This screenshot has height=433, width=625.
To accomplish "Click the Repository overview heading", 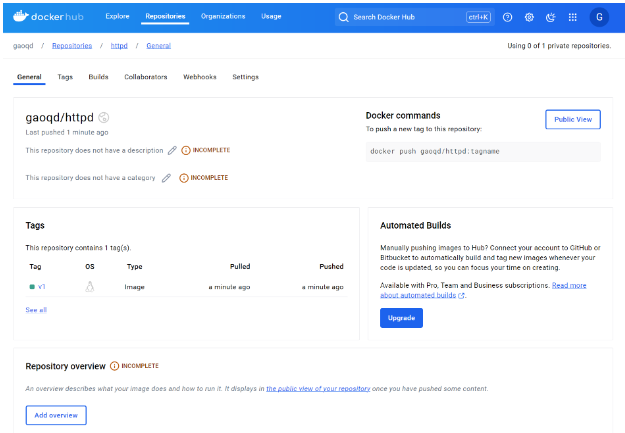I will 65,366.
